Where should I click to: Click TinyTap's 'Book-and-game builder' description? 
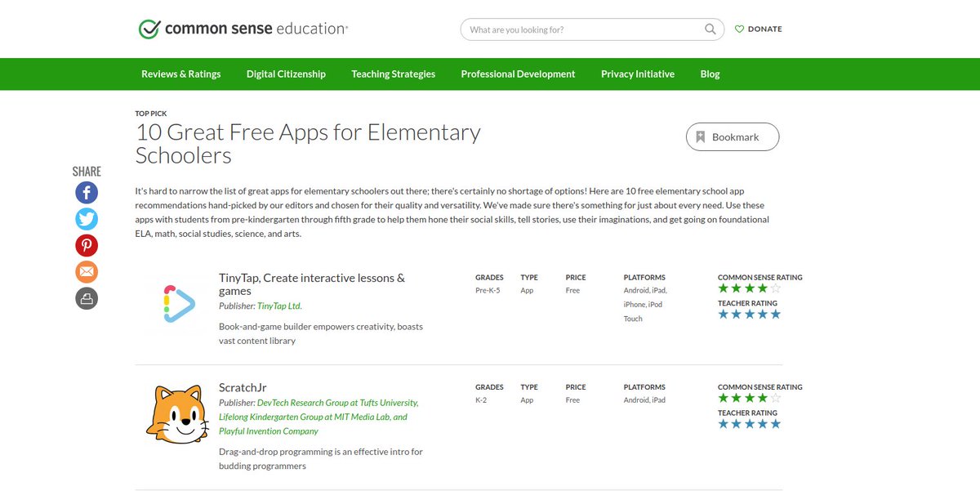click(x=321, y=333)
